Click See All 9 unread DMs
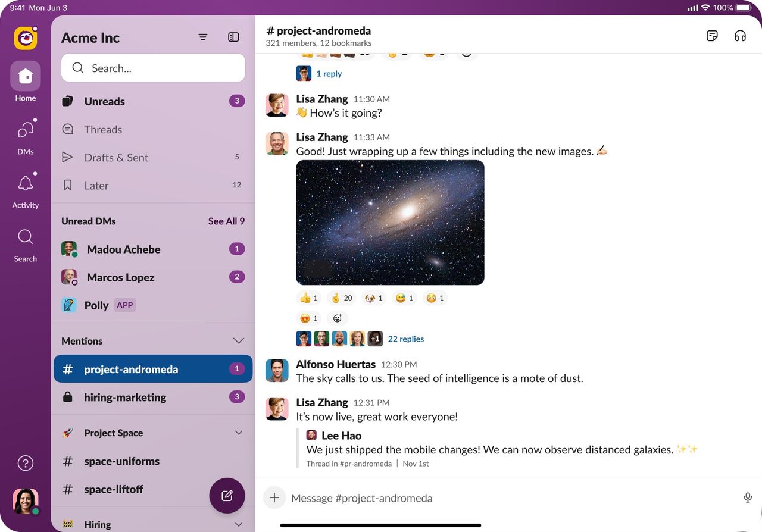762x532 pixels. point(226,221)
